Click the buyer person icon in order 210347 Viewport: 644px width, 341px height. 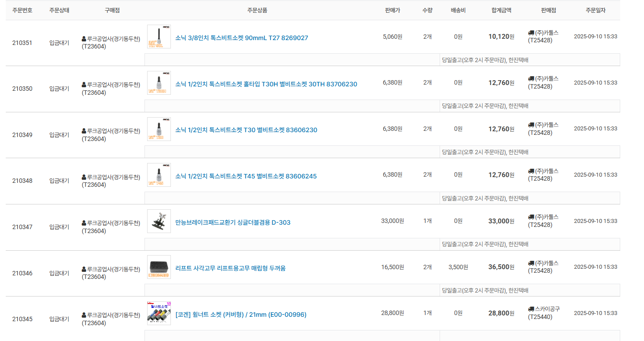coord(84,223)
